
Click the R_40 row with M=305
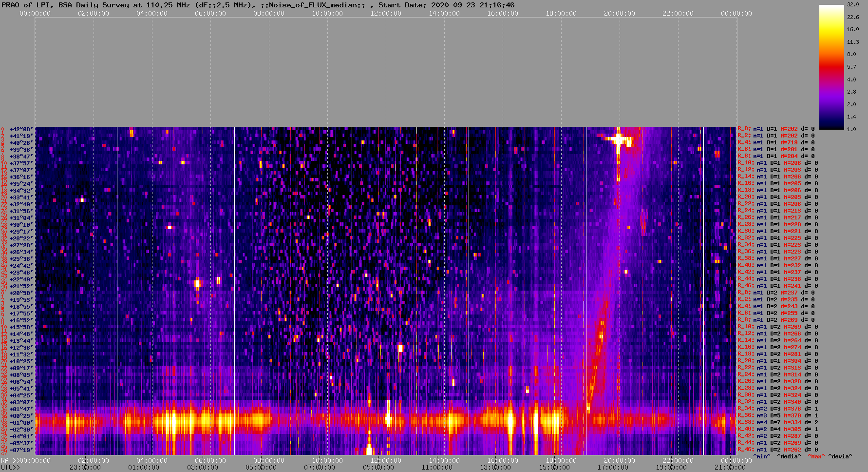[x=778, y=430]
